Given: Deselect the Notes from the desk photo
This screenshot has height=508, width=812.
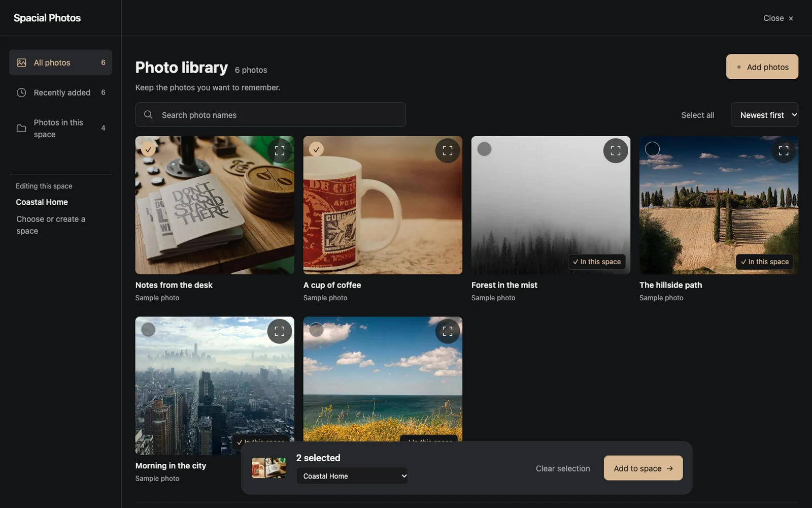Looking at the screenshot, I should 148,149.
